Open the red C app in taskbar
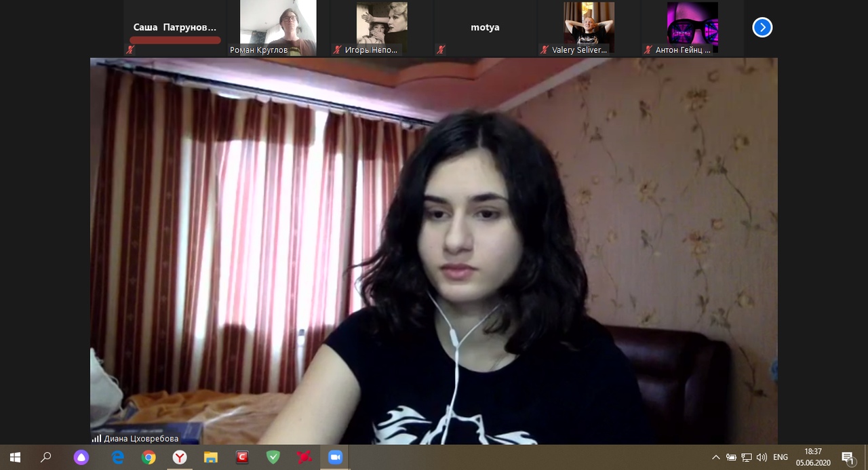 (x=242, y=458)
